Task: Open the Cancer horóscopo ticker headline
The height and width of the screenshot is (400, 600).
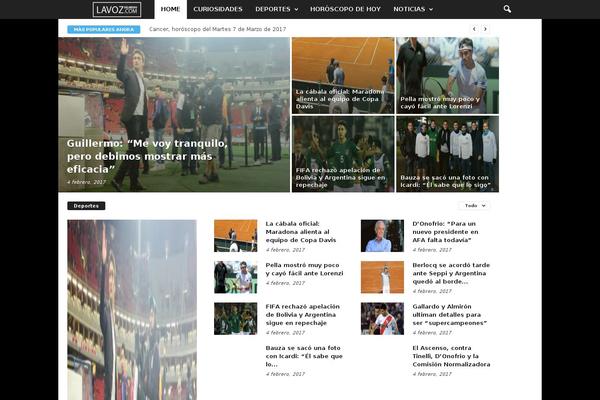Action: tap(217, 29)
